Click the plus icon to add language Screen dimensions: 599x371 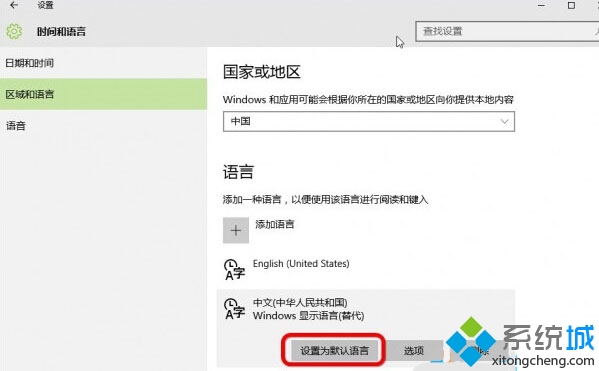(x=236, y=230)
